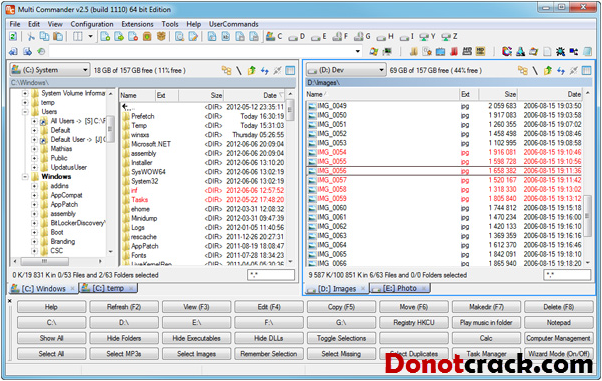Click the edit file pencil icon
Viewport: 602px width, 381px height.
(x=194, y=36)
